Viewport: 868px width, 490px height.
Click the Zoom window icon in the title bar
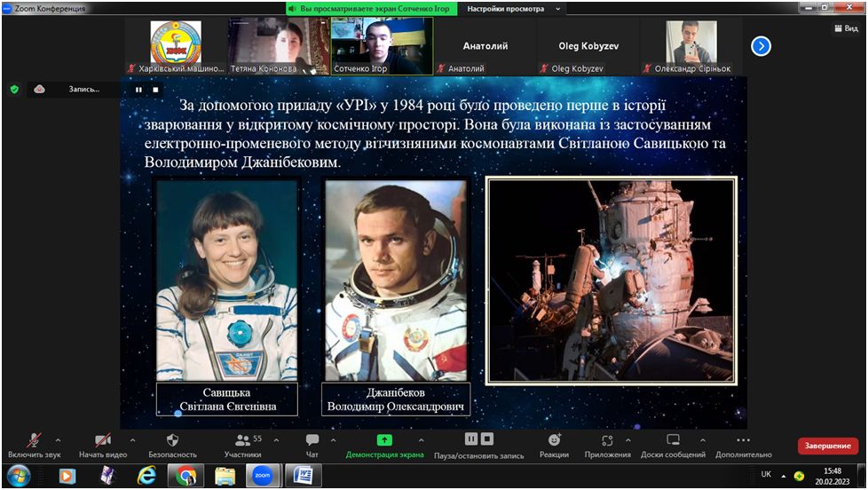(7, 8)
